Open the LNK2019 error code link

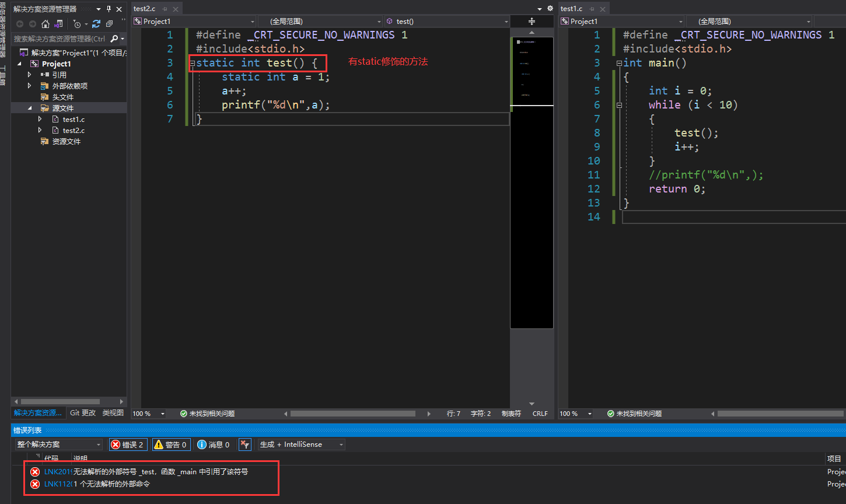(58, 471)
